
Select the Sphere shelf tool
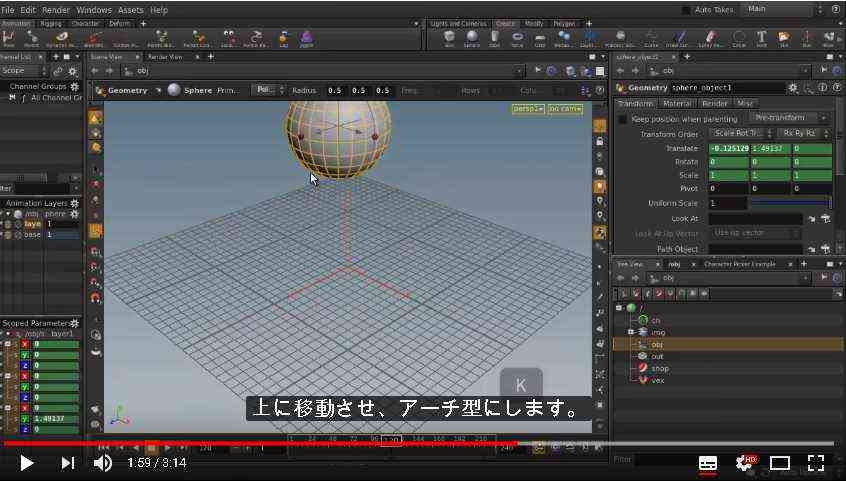click(x=472, y=38)
